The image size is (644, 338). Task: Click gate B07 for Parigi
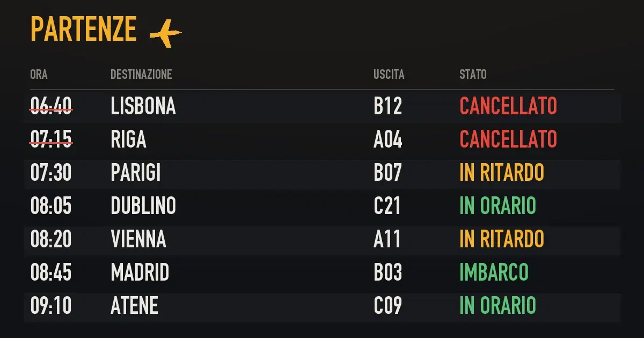pos(387,173)
